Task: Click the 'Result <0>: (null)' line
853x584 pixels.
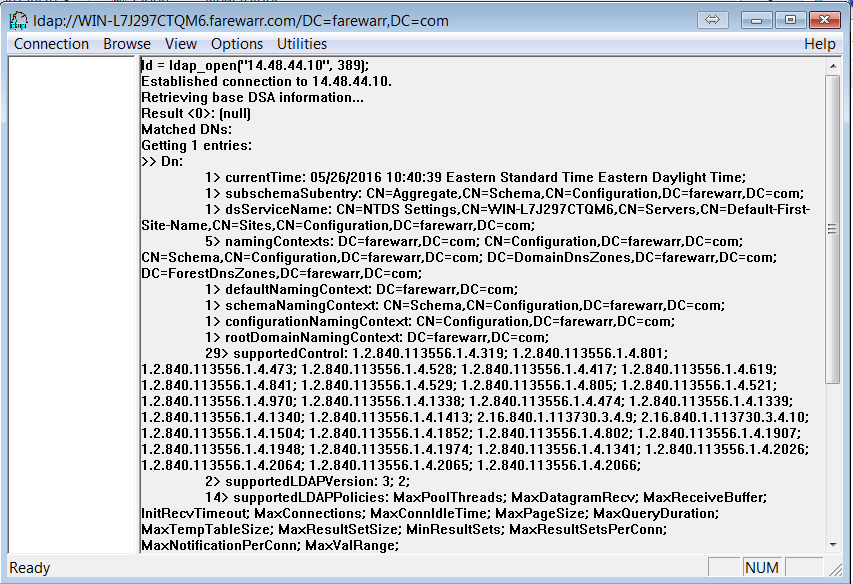Action: 196,114
